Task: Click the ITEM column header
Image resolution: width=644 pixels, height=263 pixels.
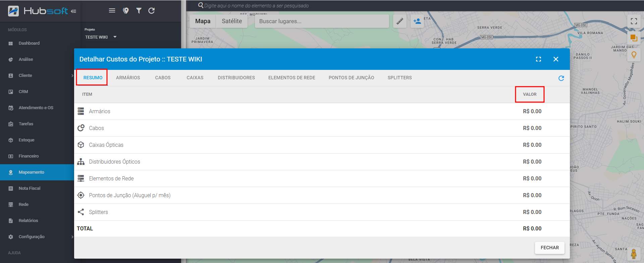Action: [x=87, y=94]
